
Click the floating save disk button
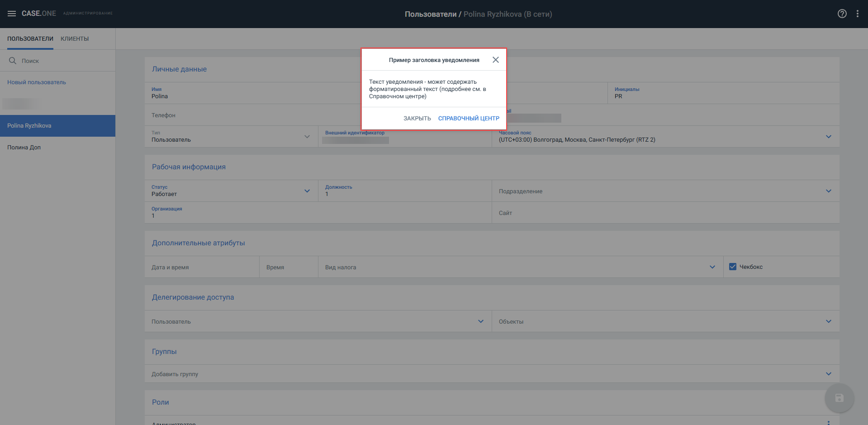coord(839,398)
